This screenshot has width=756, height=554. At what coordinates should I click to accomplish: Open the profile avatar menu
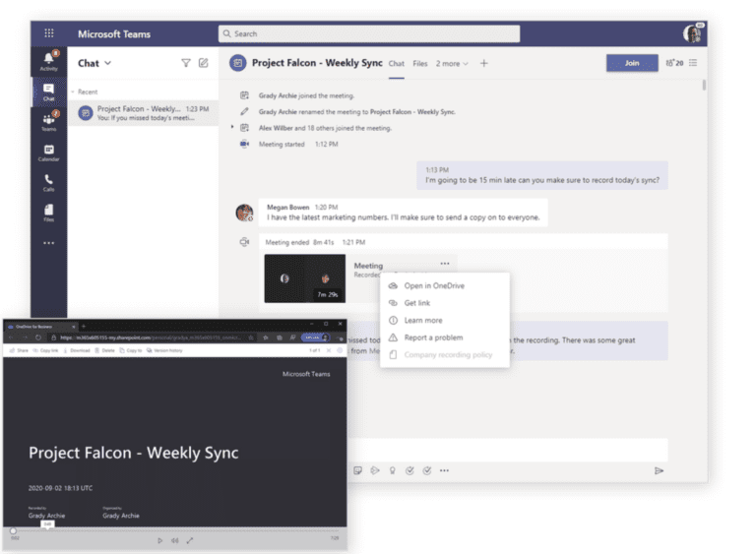click(x=692, y=33)
